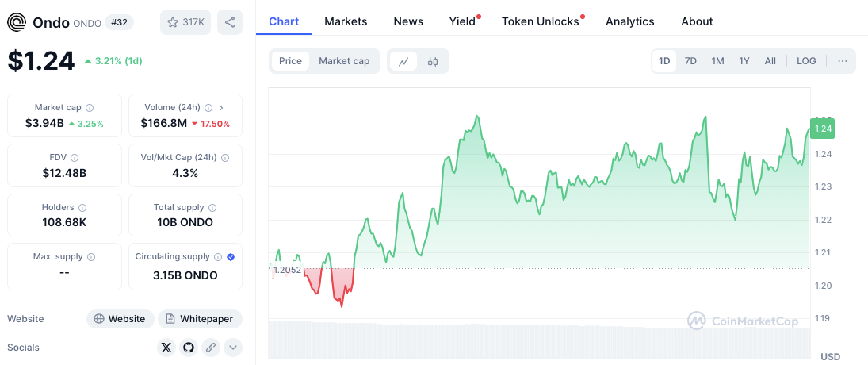Click the #32 rank badge

pos(119,23)
